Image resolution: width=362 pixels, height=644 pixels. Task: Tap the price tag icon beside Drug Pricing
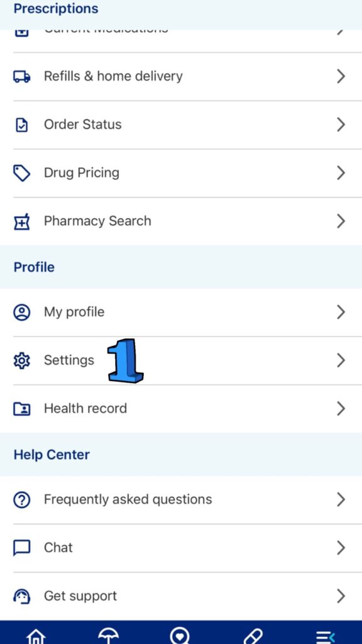click(23, 172)
